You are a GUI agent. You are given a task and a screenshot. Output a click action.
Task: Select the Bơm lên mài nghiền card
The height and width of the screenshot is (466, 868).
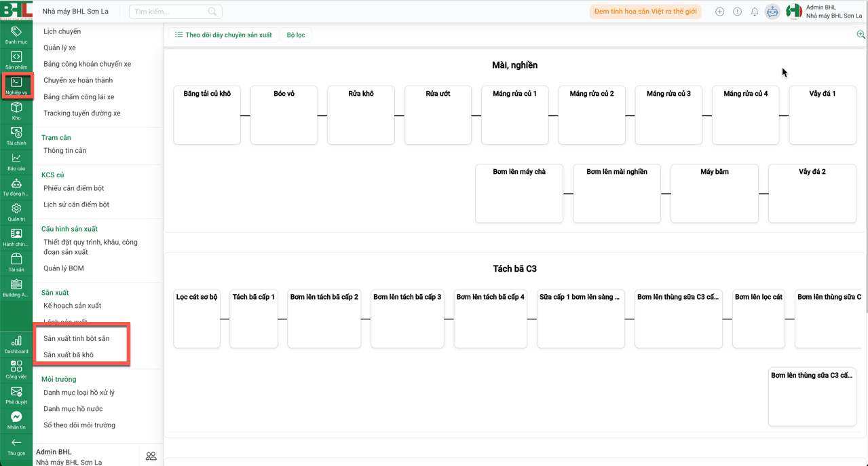(x=617, y=193)
